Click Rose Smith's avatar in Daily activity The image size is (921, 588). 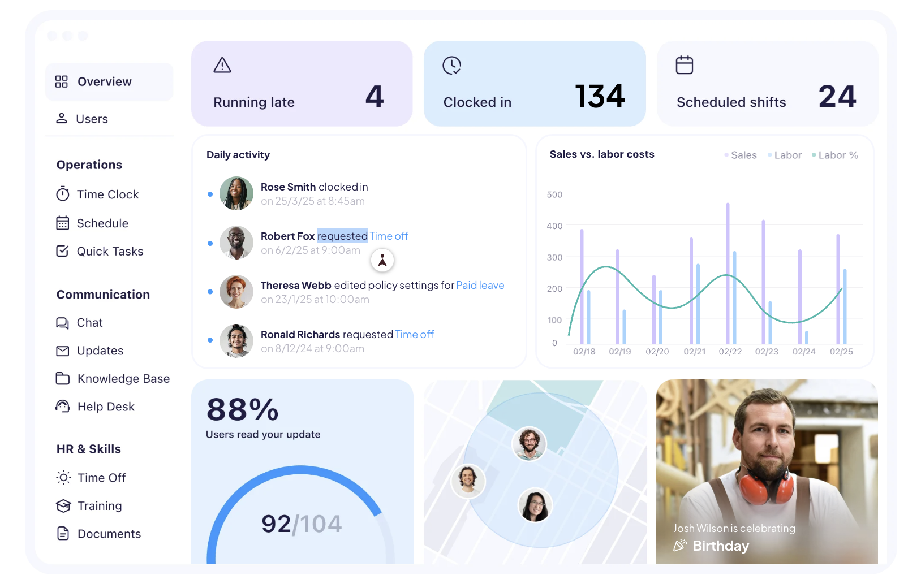click(236, 193)
